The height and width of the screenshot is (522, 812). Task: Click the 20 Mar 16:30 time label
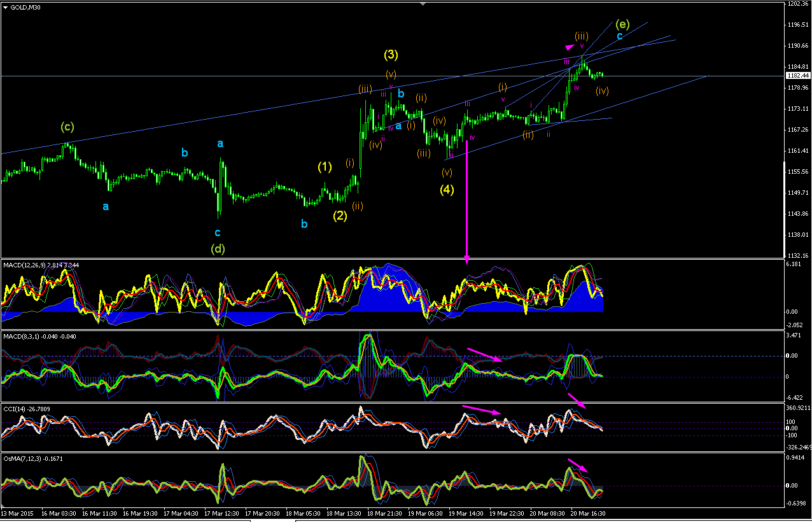588,512
